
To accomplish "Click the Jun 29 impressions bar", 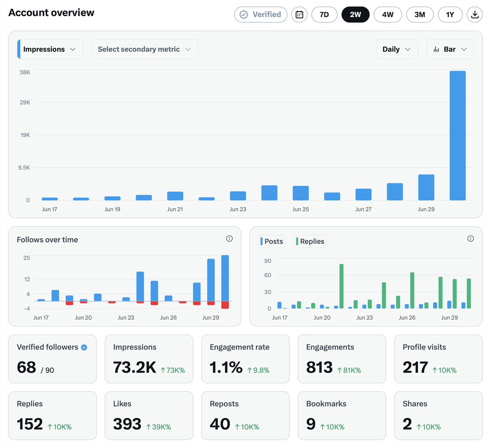I will (x=426, y=187).
